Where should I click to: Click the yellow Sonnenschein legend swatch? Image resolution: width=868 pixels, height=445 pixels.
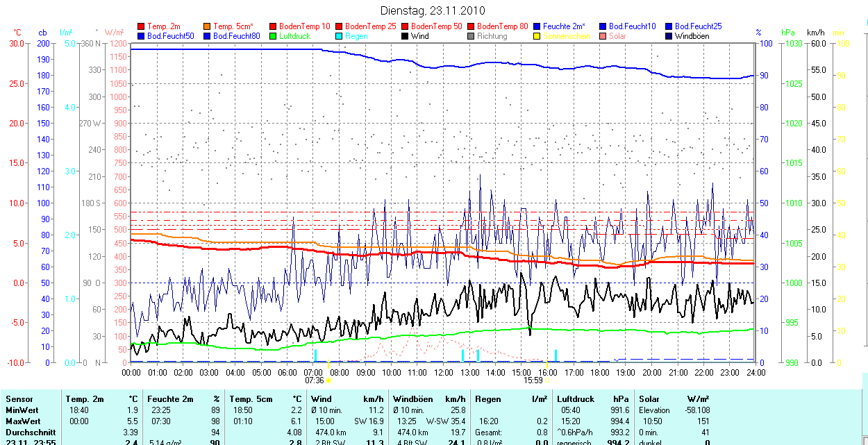(x=537, y=36)
